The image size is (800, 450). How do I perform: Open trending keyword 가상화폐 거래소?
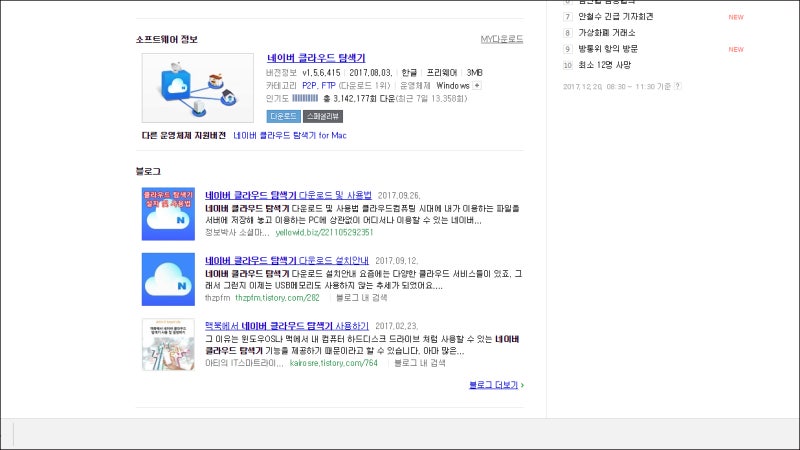(607, 33)
